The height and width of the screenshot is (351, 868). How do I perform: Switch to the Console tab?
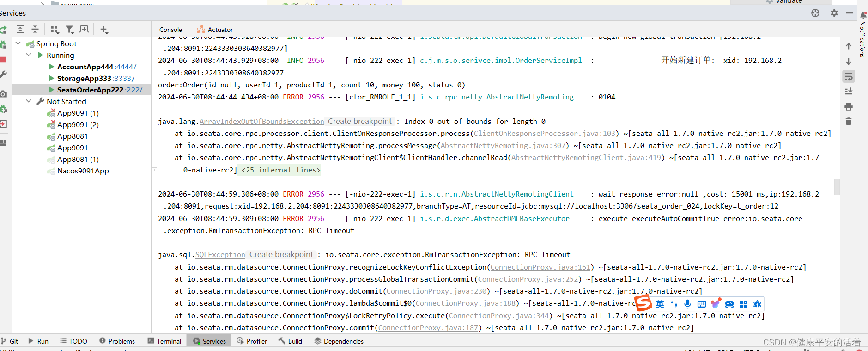[170, 30]
